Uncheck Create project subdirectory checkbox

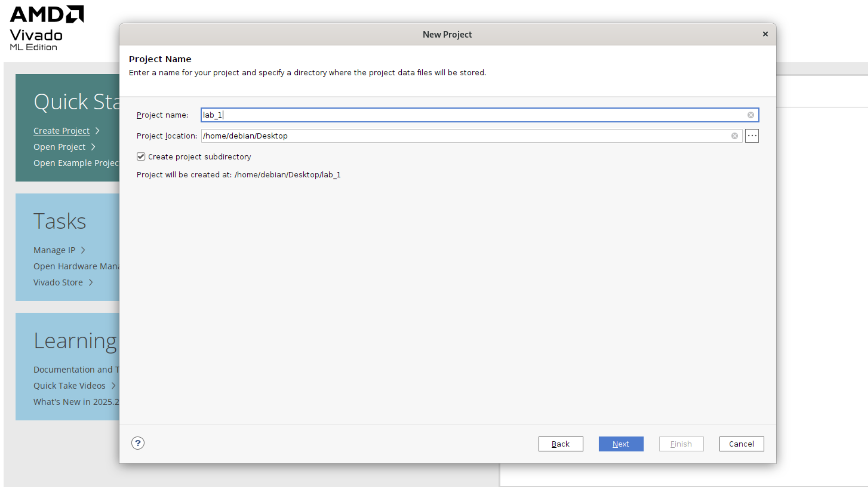141,157
